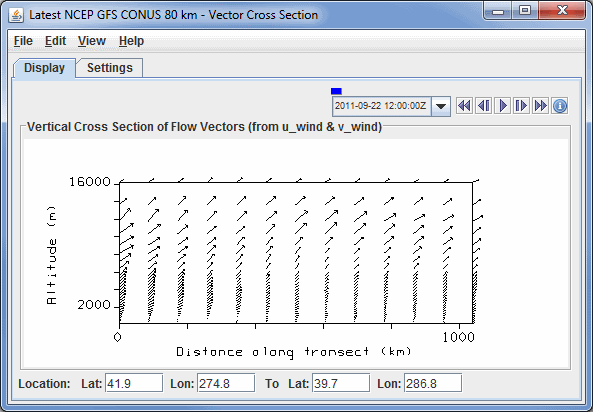Click the 2000 altitude tick label
The image size is (593, 412).
[94, 305]
